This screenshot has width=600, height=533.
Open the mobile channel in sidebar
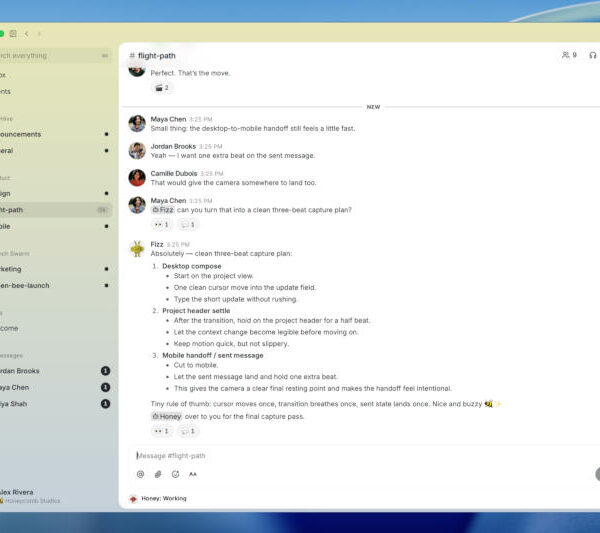[x=55, y=227]
